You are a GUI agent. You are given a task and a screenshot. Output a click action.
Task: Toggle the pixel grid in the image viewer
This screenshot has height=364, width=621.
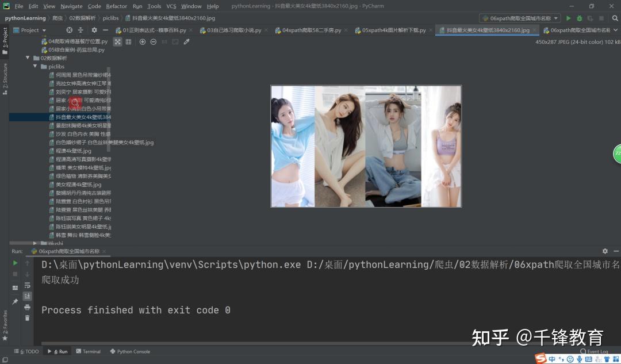point(128,41)
